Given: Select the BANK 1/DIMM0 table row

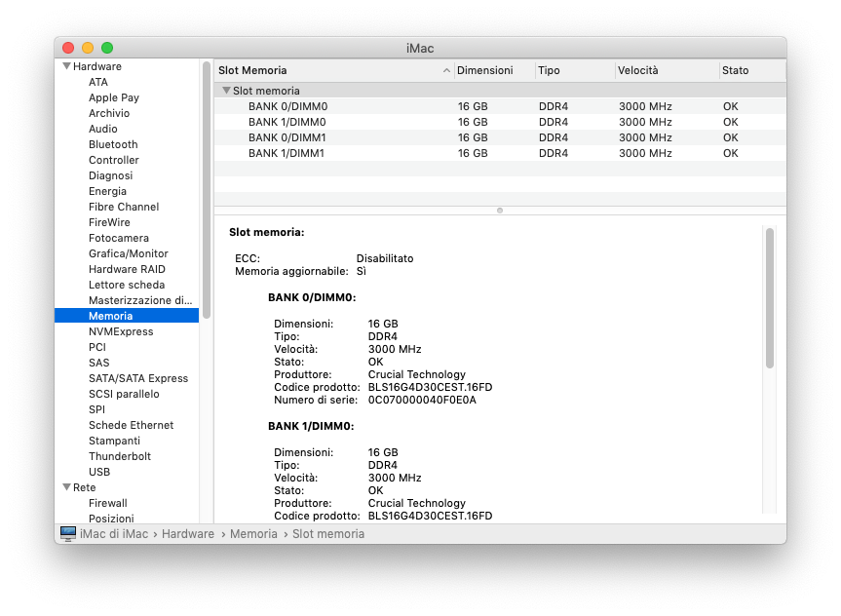Looking at the screenshot, I should click(500, 122).
